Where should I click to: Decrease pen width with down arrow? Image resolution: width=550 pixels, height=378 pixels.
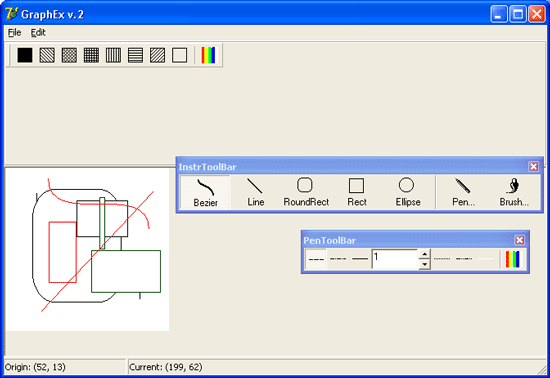424,264
